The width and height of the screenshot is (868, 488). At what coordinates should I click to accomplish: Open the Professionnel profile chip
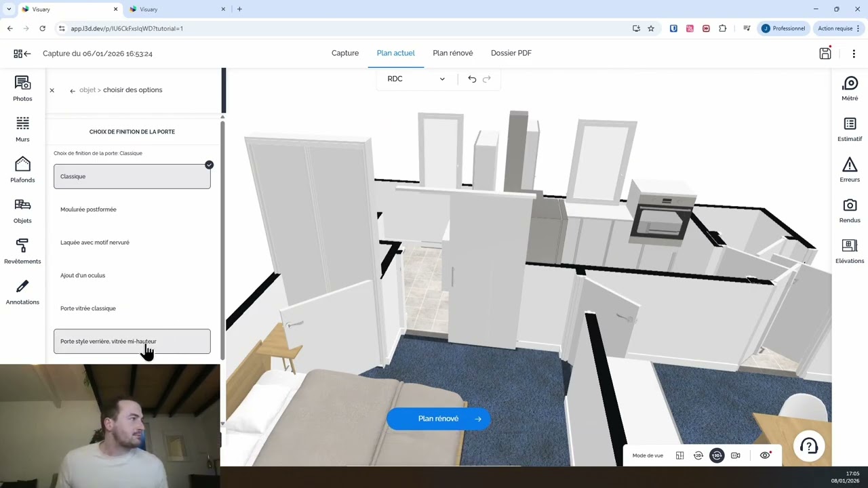point(783,28)
